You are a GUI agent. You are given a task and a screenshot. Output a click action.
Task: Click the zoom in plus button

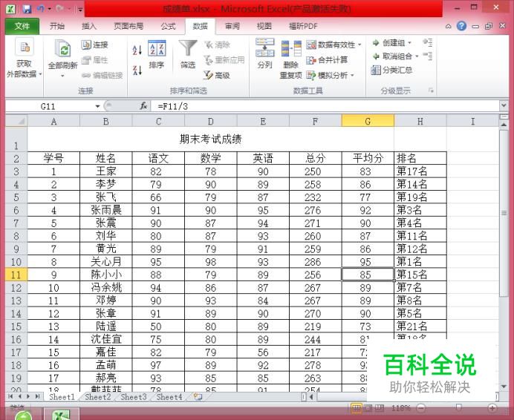(492, 408)
